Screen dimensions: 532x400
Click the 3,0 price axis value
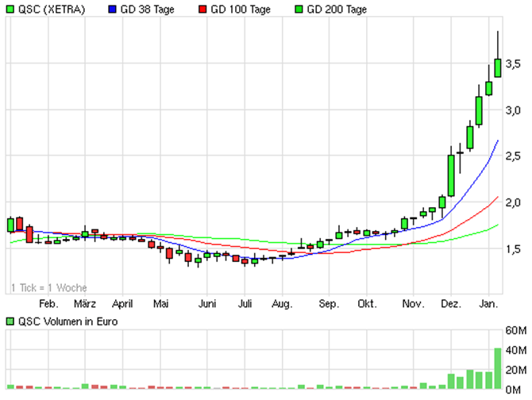click(513, 110)
